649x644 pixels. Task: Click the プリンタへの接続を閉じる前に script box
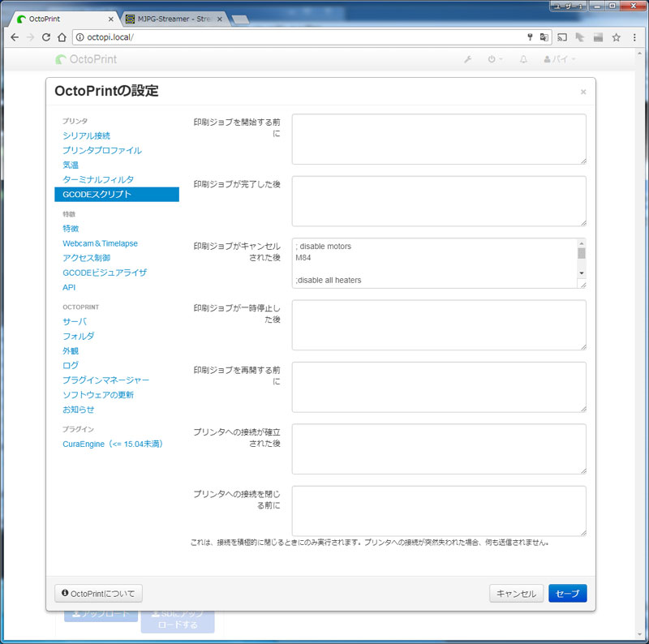(x=439, y=511)
